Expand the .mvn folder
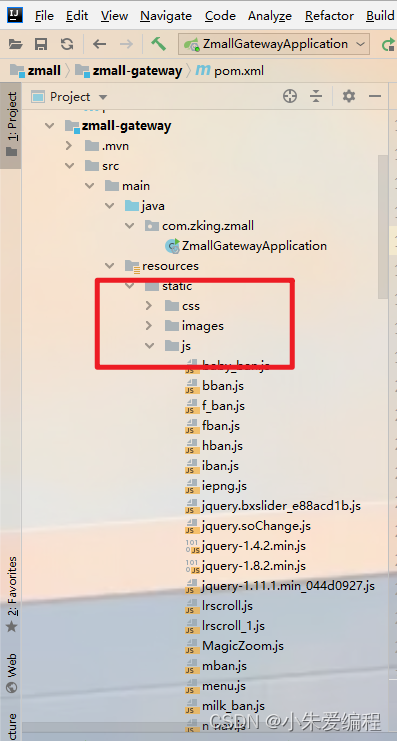 tap(69, 146)
